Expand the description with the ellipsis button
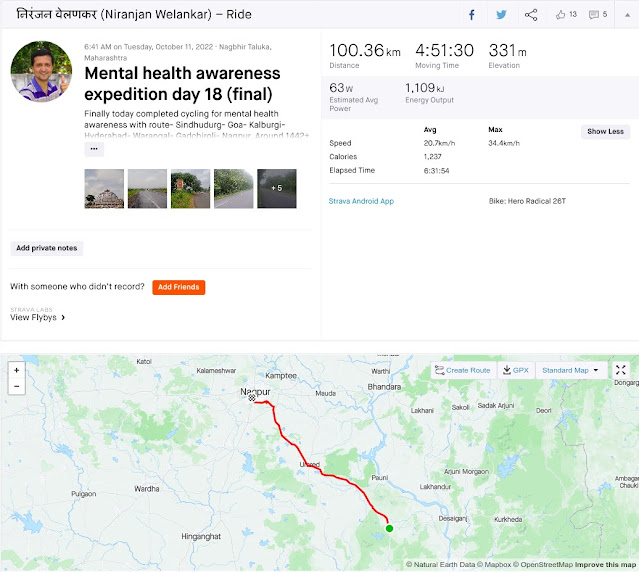639x572 pixels. pos(94,149)
